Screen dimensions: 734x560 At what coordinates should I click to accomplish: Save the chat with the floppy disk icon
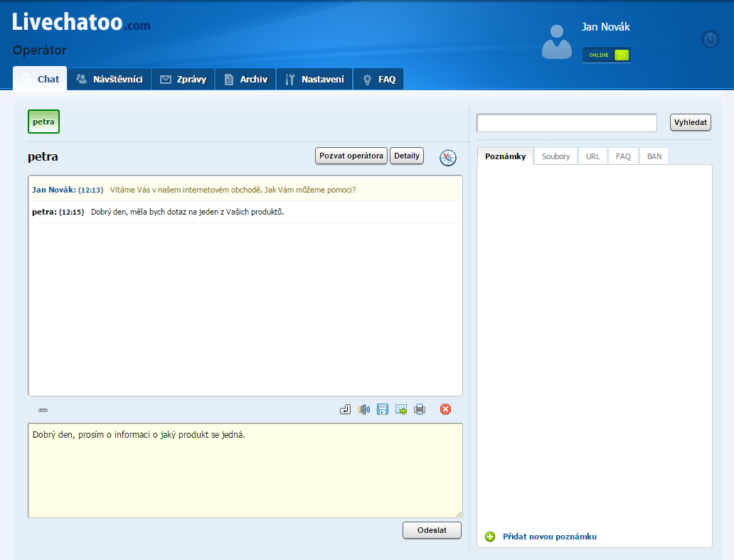[x=383, y=409]
